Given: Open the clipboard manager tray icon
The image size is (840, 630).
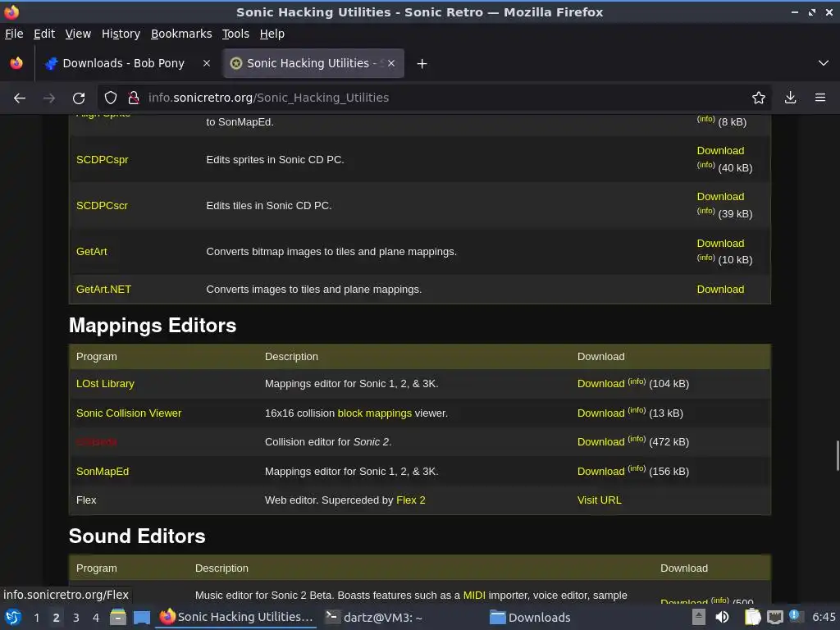Looking at the screenshot, I should [752, 617].
